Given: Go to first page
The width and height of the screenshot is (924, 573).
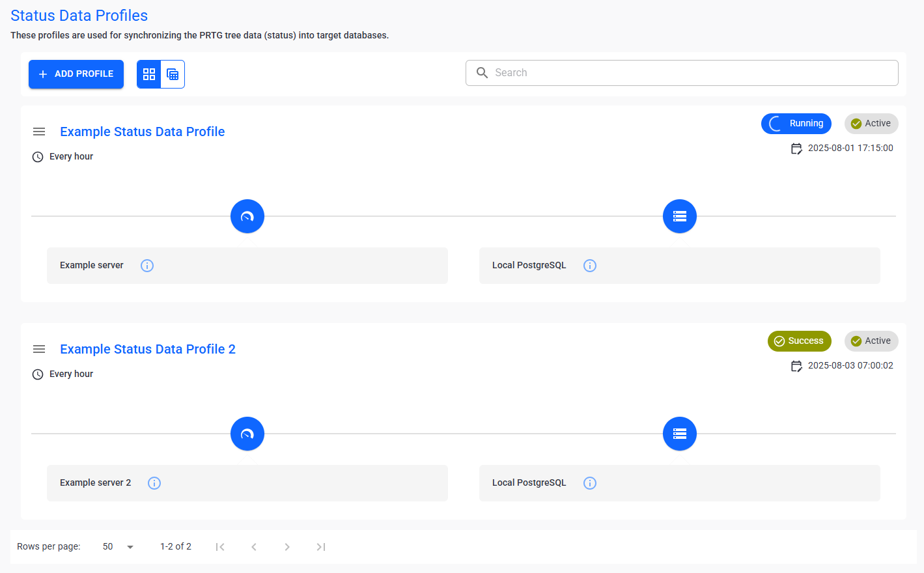Looking at the screenshot, I should click(220, 547).
